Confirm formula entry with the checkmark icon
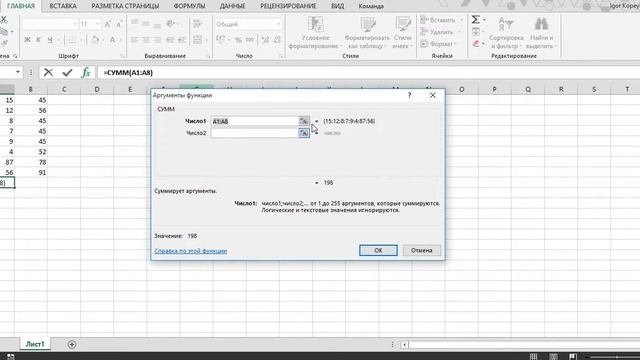The width and height of the screenshot is (640, 360). coord(67,73)
